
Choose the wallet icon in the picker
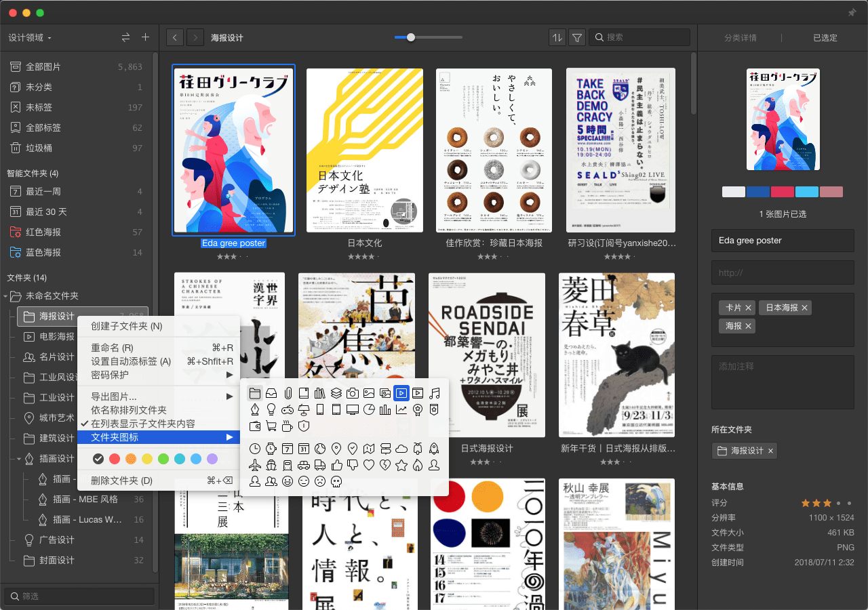[255, 426]
